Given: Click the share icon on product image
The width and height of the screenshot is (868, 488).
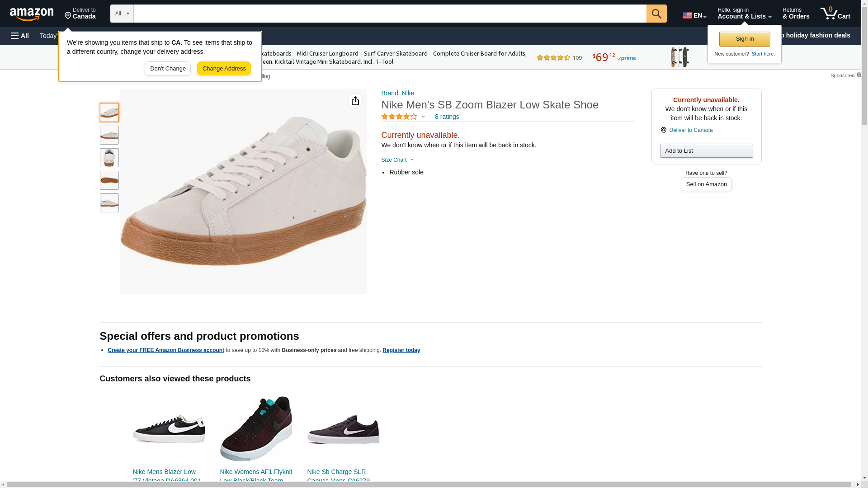Looking at the screenshot, I should [355, 101].
